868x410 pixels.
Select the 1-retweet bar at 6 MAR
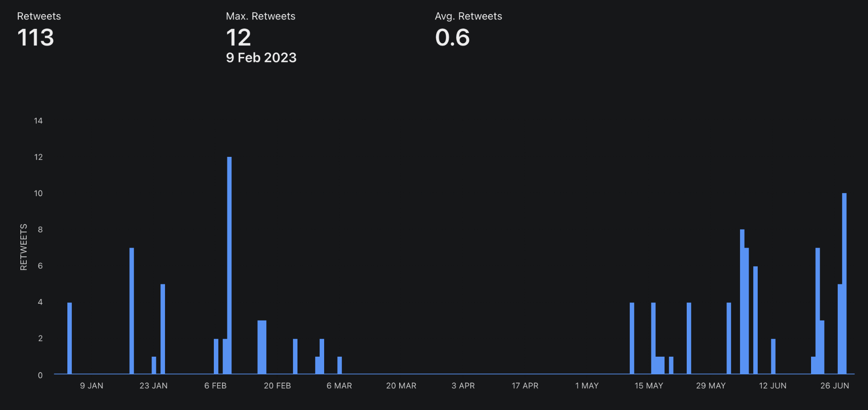(x=340, y=365)
